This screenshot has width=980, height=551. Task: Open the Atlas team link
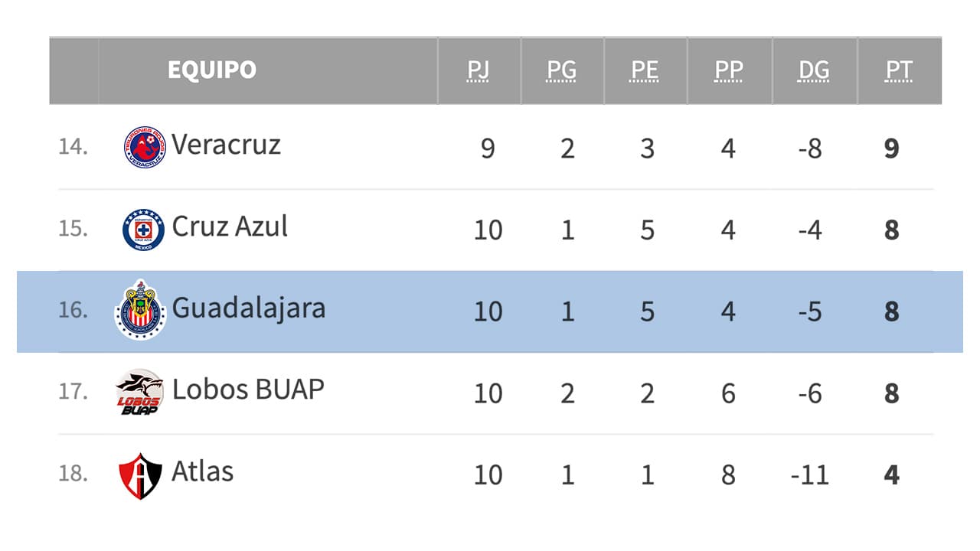coord(202,471)
